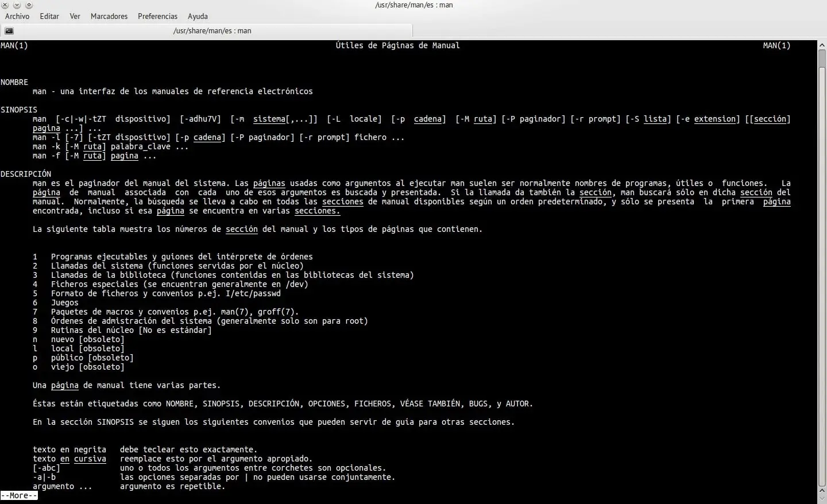Click the MAN(1) header on the left
This screenshot has width=827, height=504.
point(14,45)
